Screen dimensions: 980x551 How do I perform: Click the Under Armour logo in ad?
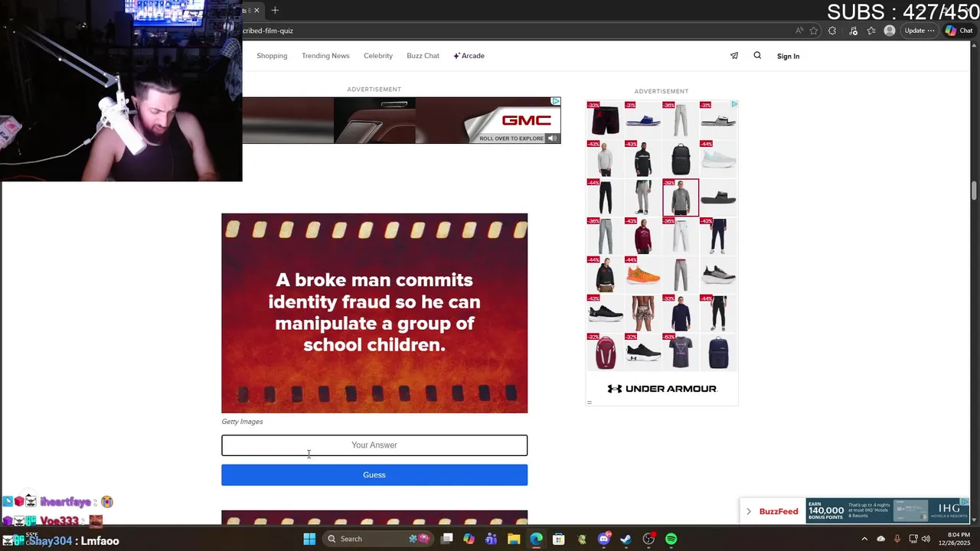[662, 389]
